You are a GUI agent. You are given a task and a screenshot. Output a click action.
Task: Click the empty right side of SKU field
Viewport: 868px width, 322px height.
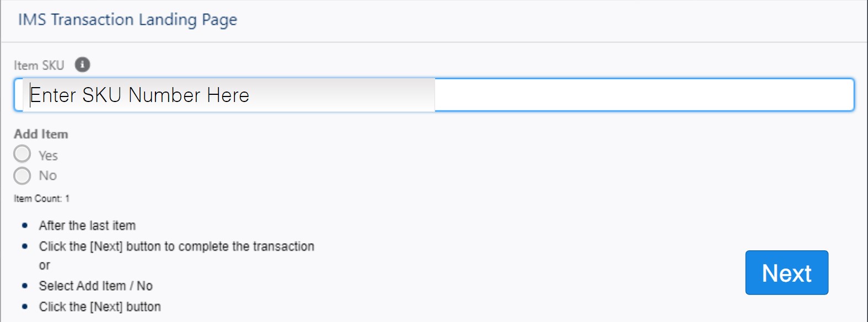pyautogui.click(x=644, y=95)
